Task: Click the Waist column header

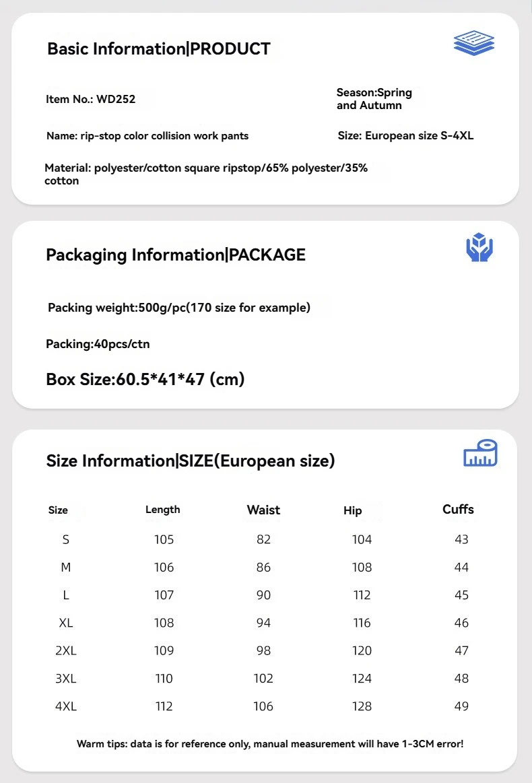Action: point(263,510)
